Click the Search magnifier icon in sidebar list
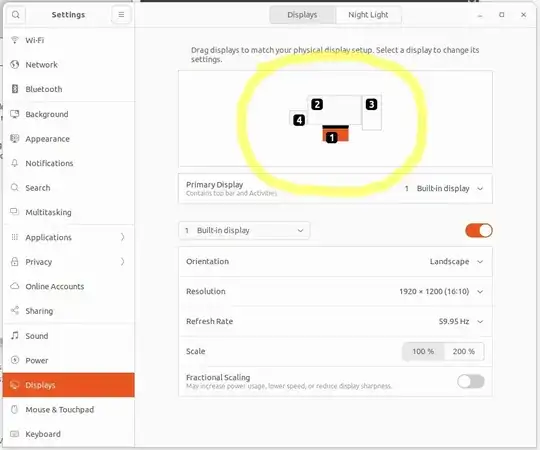Screen dimensions: 540x450 coord(14,187)
